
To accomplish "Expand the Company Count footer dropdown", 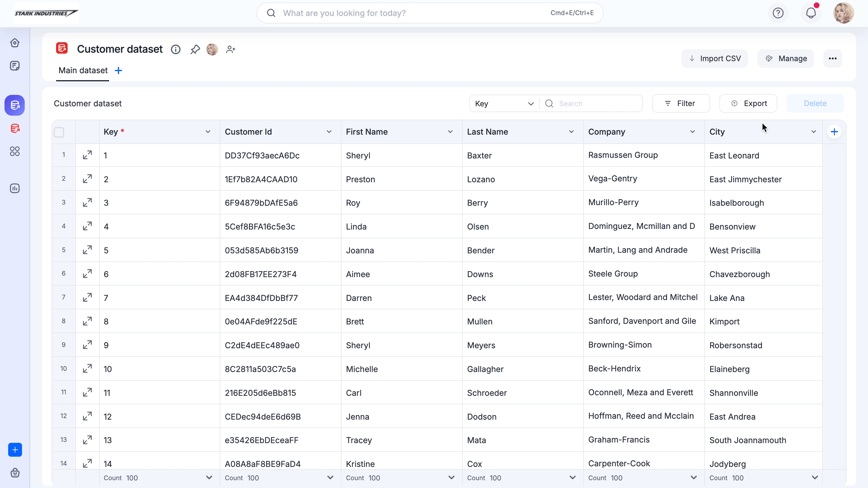I will [x=693, y=477].
